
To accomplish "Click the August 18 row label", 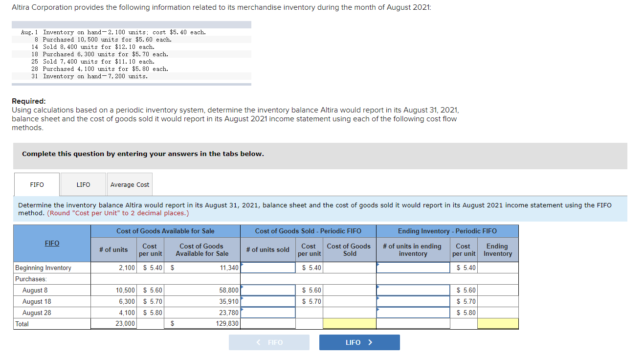I will [37, 301].
